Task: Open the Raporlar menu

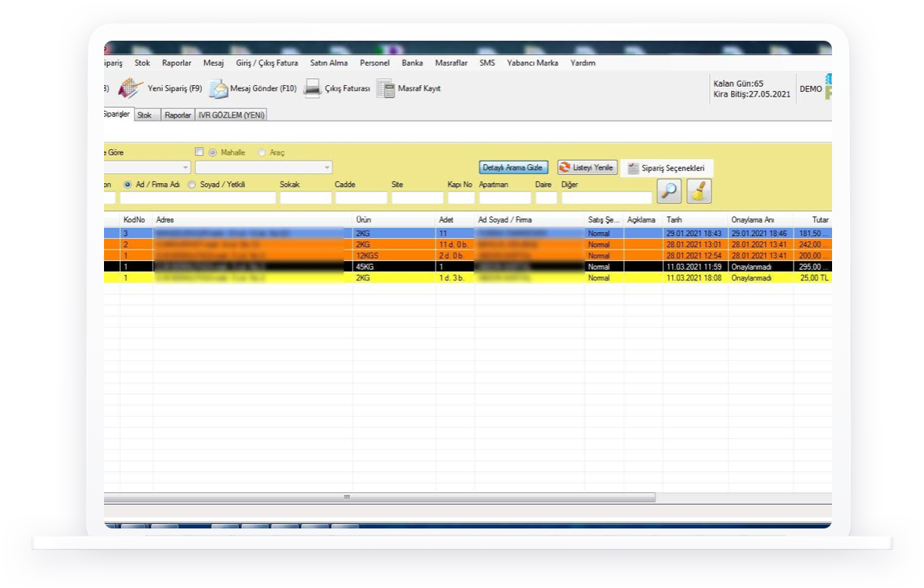Action: pos(176,63)
